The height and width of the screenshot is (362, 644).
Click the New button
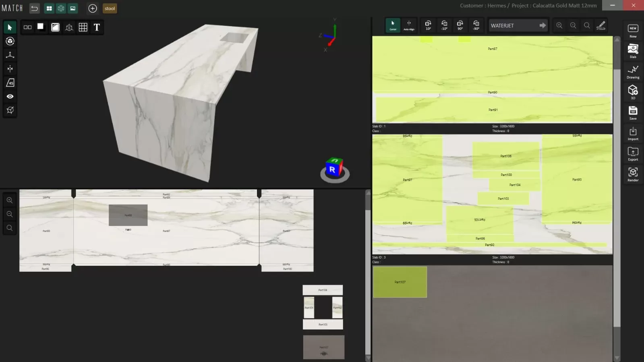pos(633,31)
